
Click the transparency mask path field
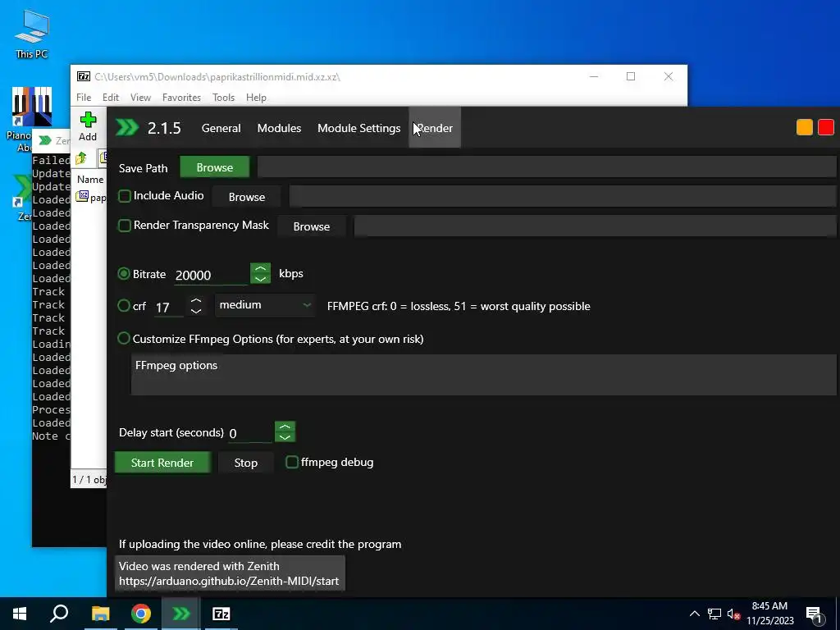(x=596, y=226)
